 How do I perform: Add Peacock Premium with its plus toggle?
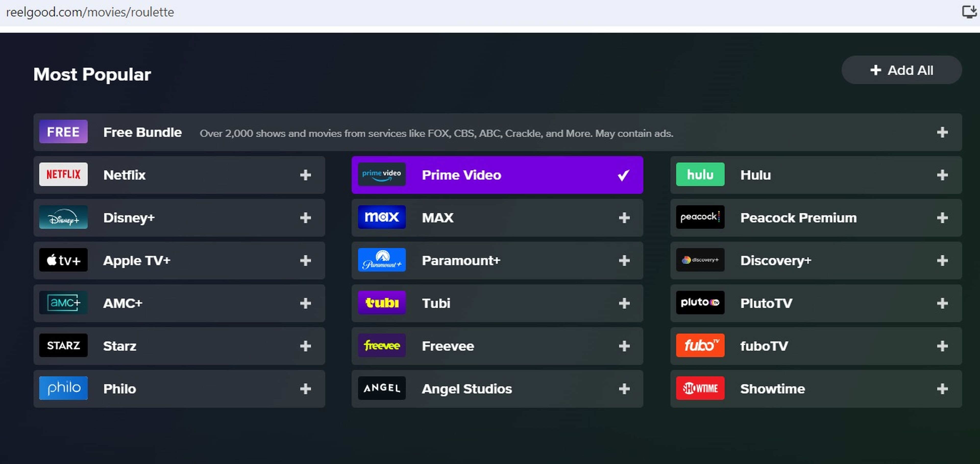pyautogui.click(x=942, y=218)
